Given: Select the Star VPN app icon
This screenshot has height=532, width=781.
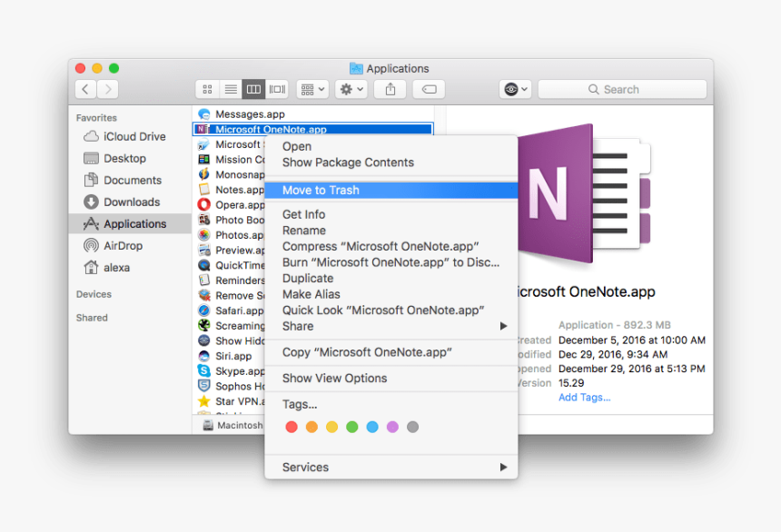Looking at the screenshot, I should (203, 401).
